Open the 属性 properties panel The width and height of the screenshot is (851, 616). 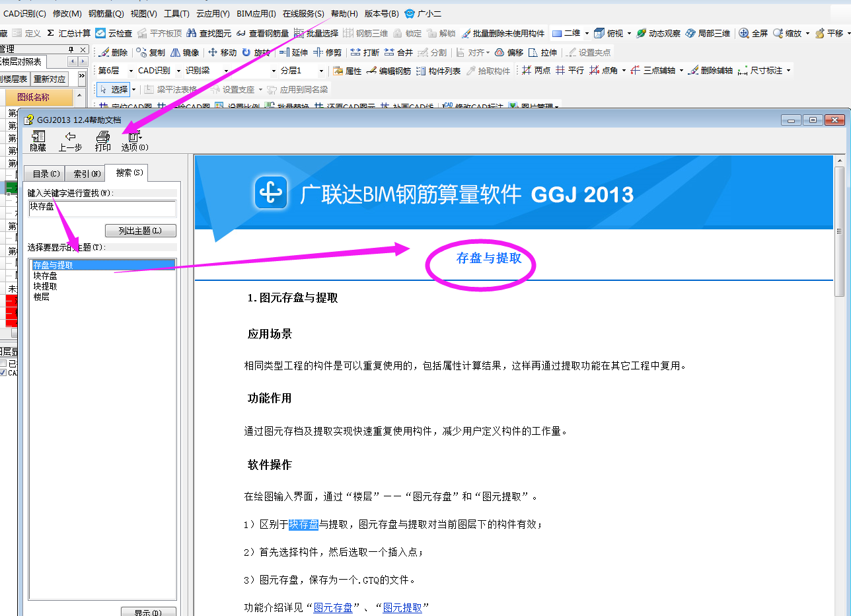(348, 71)
